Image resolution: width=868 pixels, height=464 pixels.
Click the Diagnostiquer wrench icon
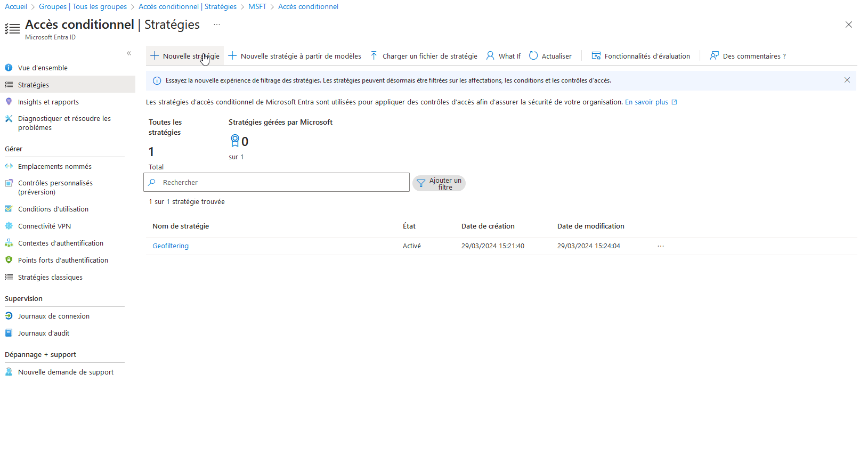[x=9, y=119]
